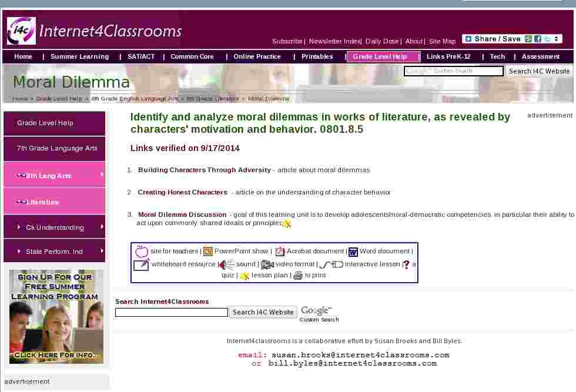The width and height of the screenshot is (576, 392).
Task: Click the Share/Save plus icon
Action: coord(468,39)
